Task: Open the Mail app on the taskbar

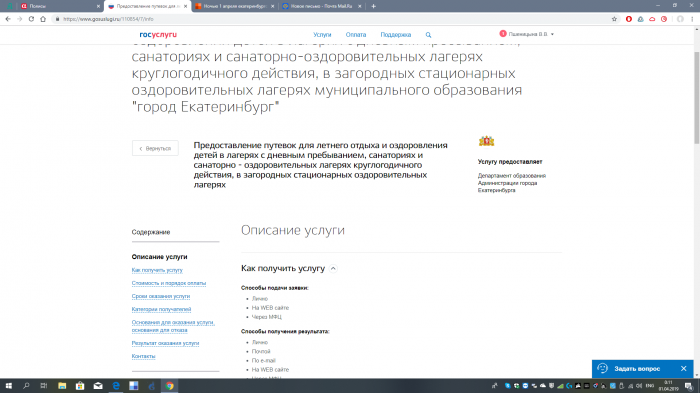Action: tap(98, 386)
